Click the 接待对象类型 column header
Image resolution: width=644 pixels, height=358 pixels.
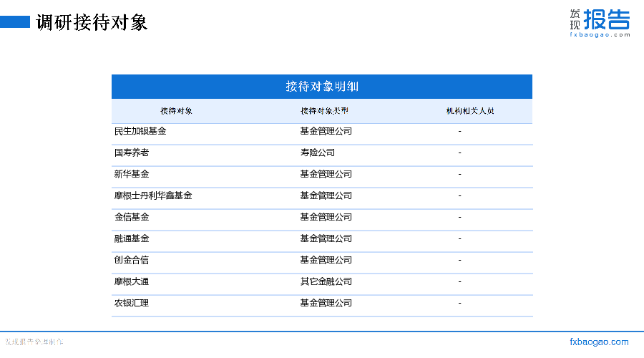click(x=324, y=111)
